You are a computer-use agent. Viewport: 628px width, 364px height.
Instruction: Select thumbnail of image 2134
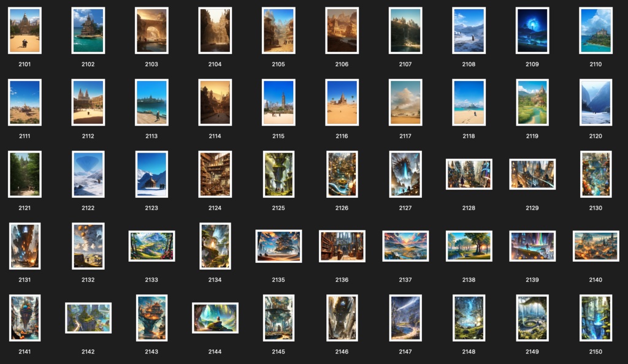[x=215, y=246]
